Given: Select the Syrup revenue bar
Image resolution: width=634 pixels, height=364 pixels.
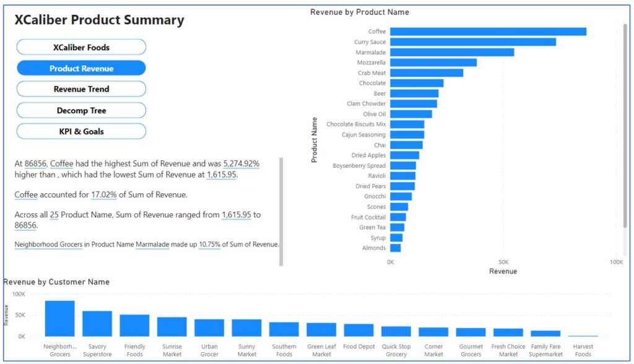Looking at the screenshot, I should tap(396, 238).
